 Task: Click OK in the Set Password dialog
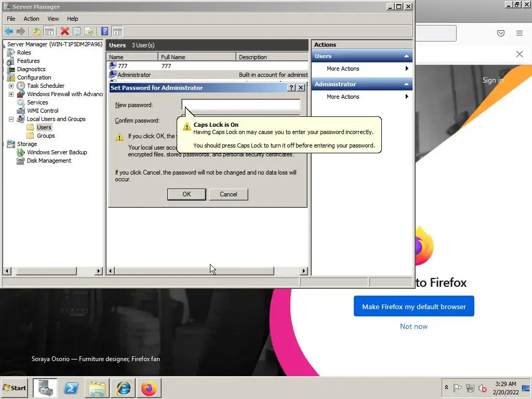[x=187, y=194]
